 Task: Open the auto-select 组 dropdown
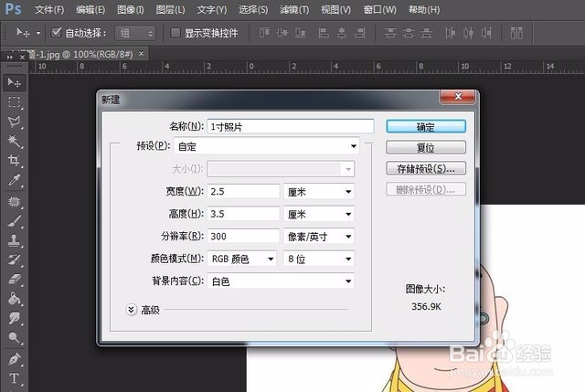pyautogui.click(x=135, y=33)
